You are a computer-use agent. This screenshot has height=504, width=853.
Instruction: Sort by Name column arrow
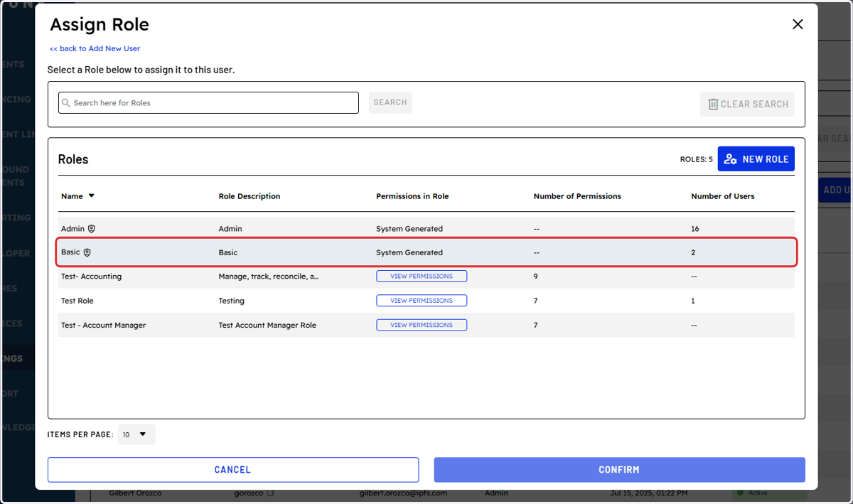click(x=91, y=196)
